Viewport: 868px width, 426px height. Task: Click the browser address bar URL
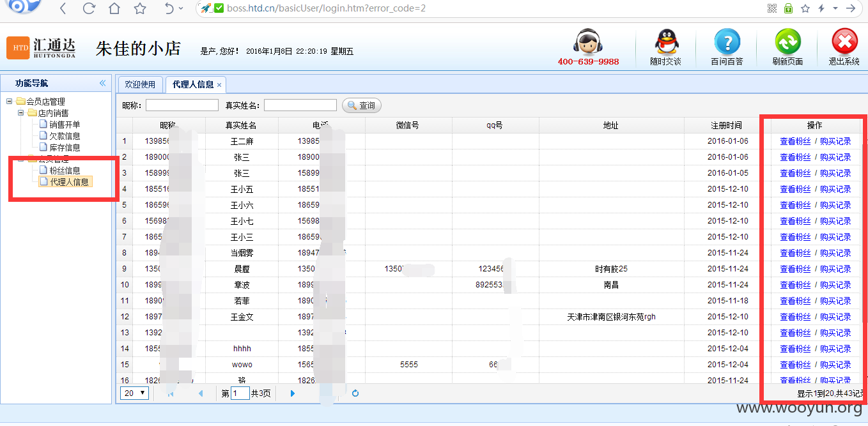[x=326, y=8]
